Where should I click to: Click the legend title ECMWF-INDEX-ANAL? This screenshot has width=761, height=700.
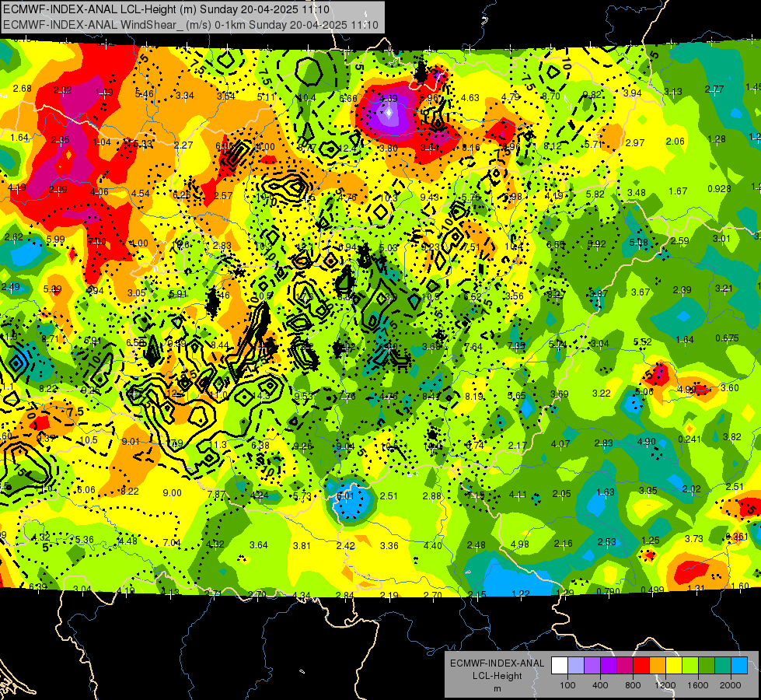pos(497,663)
